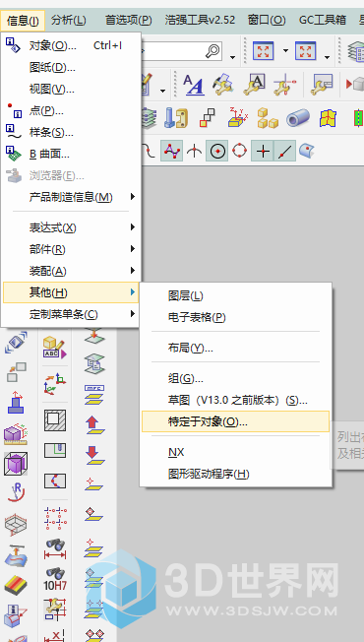Select 特定于对象(O)... in the submenu
364x642 pixels.
pyautogui.click(x=235, y=421)
